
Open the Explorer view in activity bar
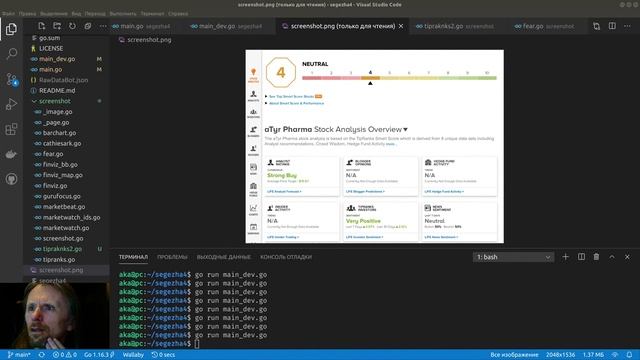click(x=11, y=29)
